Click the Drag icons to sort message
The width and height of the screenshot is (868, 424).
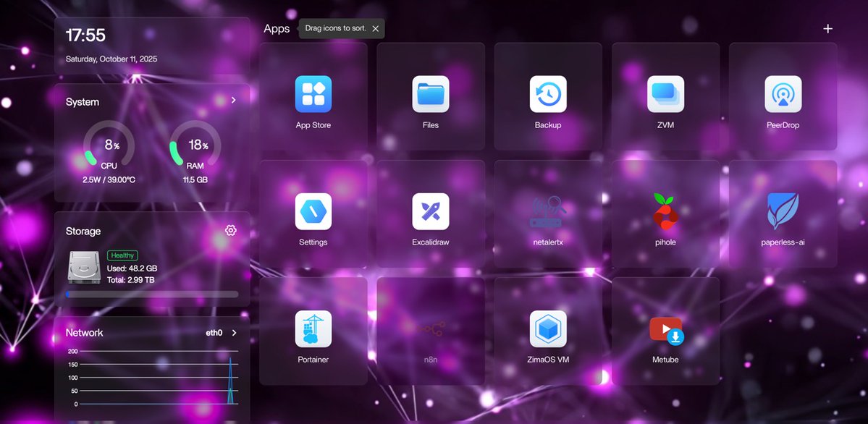click(x=335, y=28)
